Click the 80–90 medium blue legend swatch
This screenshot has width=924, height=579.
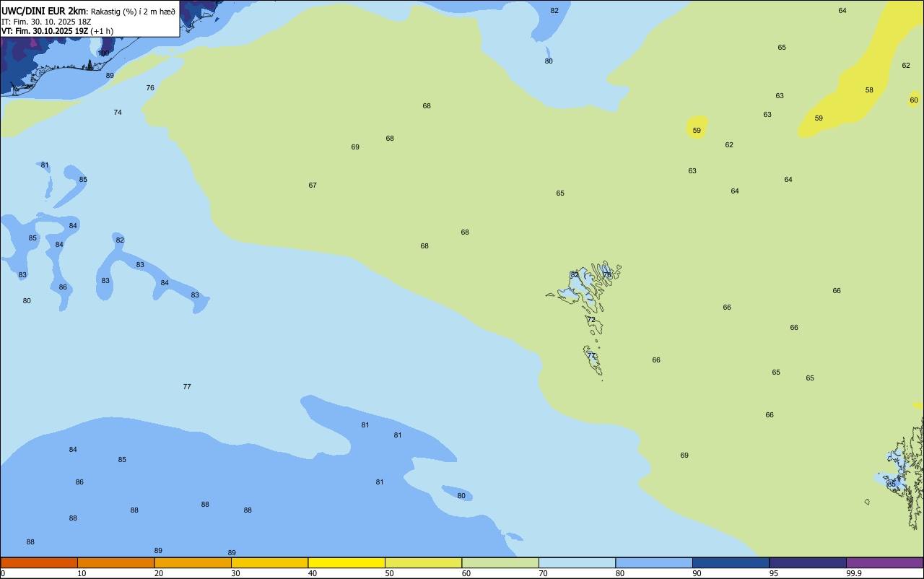click(x=654, y=562)
